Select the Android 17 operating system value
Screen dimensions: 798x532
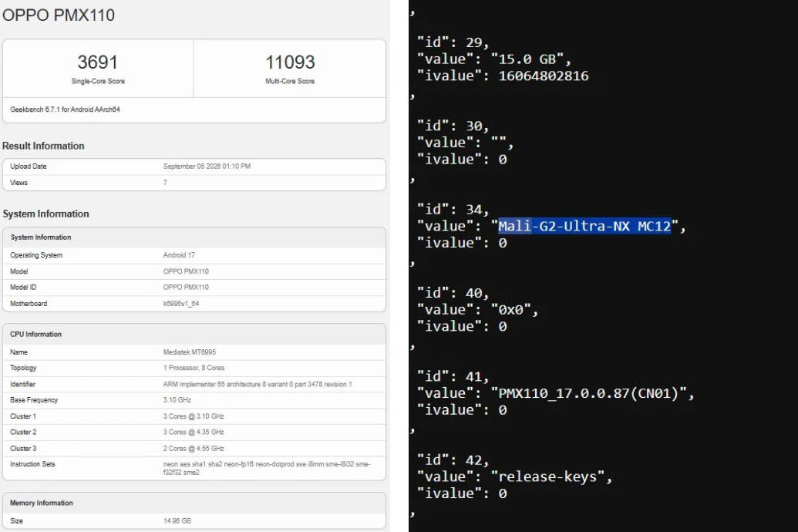click(179, 255)
